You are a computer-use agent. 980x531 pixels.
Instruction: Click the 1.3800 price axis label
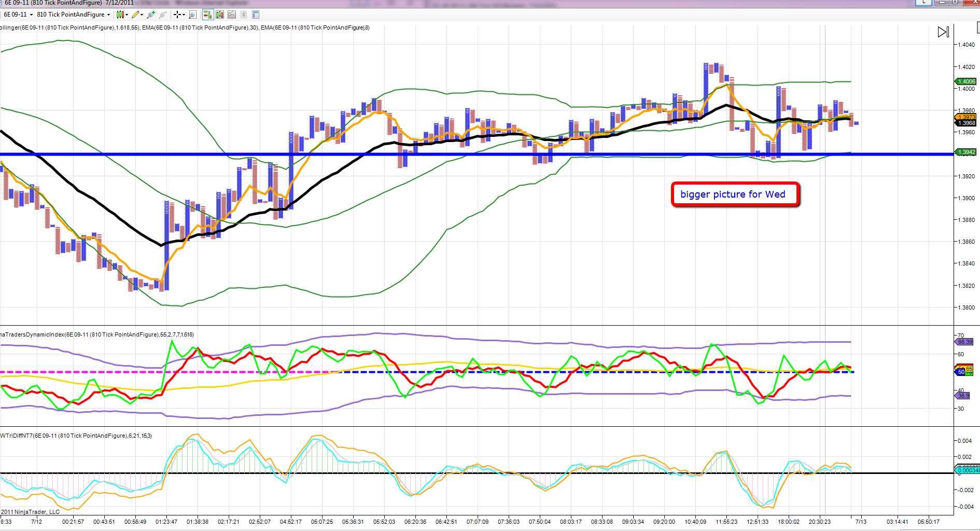[x=966, y=308]
